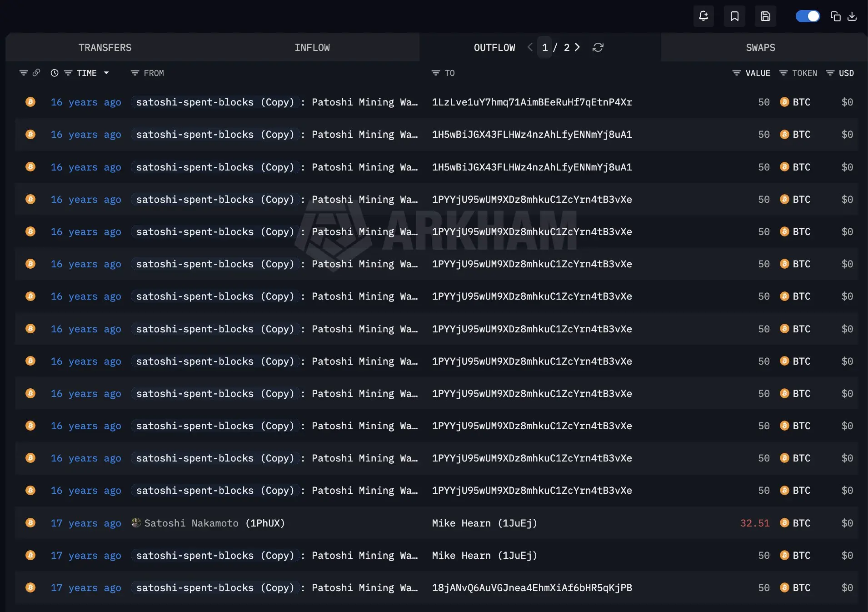Switch to the INFLOW tab
The height and width of the screenshot is (612, 868).
click(312, 47)
